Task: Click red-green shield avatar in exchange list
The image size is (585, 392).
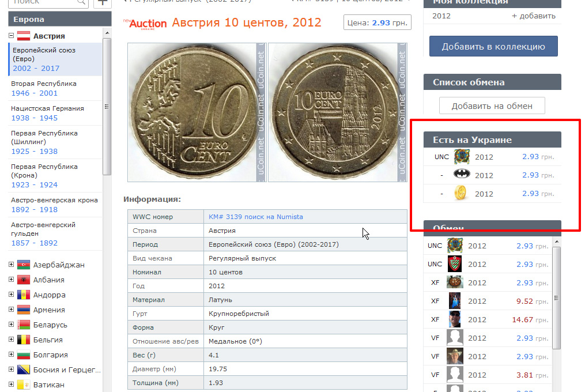Action: point(455,264)
